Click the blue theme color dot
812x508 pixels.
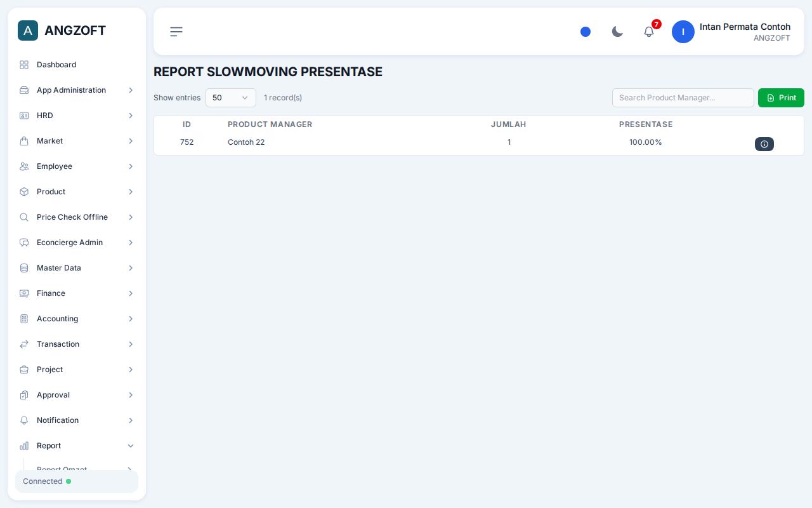[586, 32]
